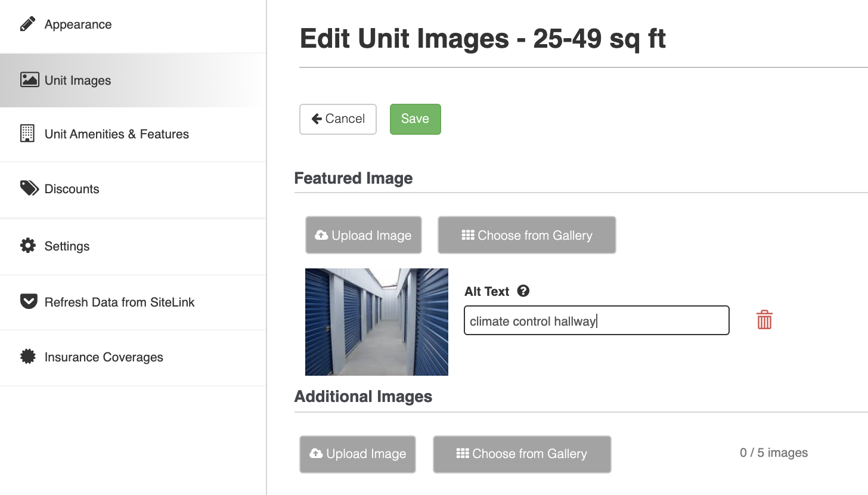This screenshot has height=495, width=868.
Task: Click the picture icon beside Unit Images
Action: (29, 80)
